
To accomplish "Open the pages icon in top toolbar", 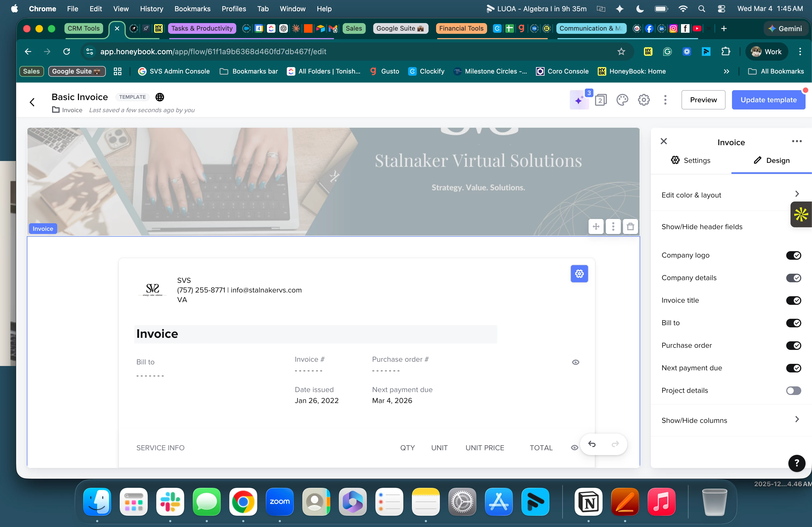I will point(600,100).
